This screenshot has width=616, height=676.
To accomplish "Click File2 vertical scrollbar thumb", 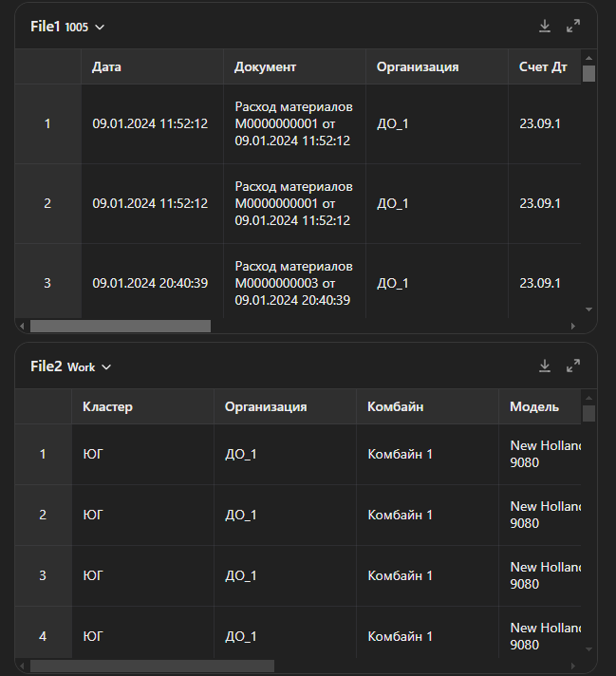I will click(x=588, y=414).
